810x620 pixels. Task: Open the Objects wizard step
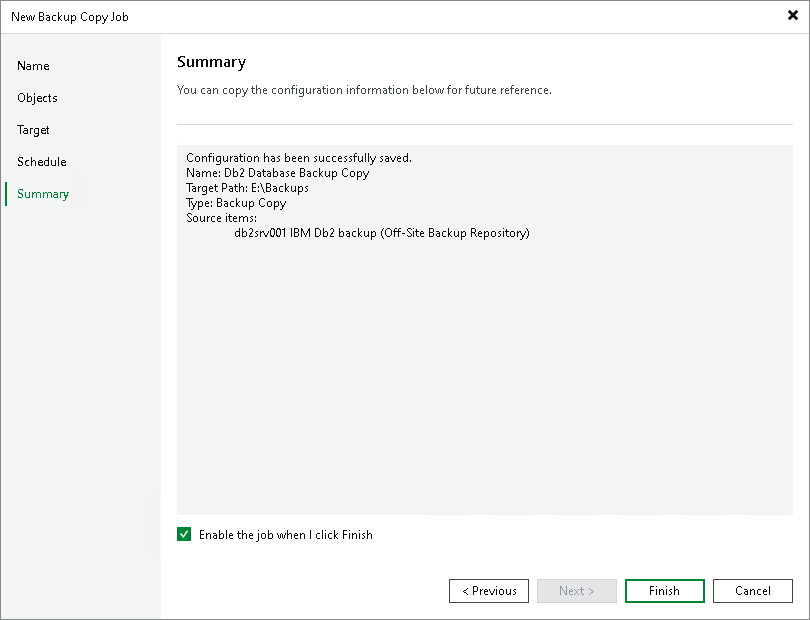37,98
